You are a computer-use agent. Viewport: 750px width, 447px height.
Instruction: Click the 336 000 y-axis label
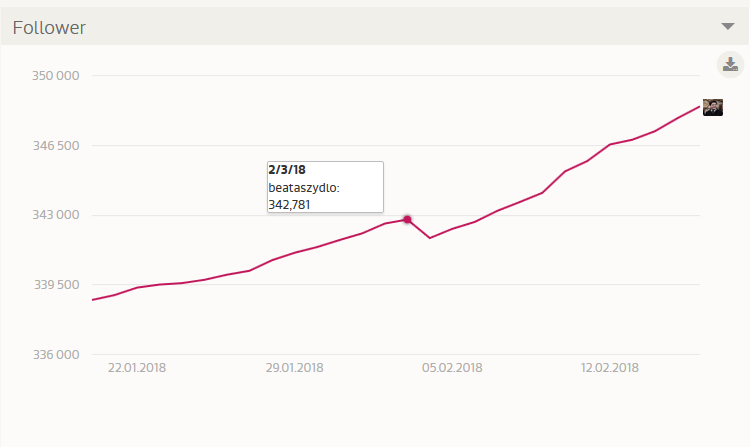pyautogui.click(x=57, y=355)
